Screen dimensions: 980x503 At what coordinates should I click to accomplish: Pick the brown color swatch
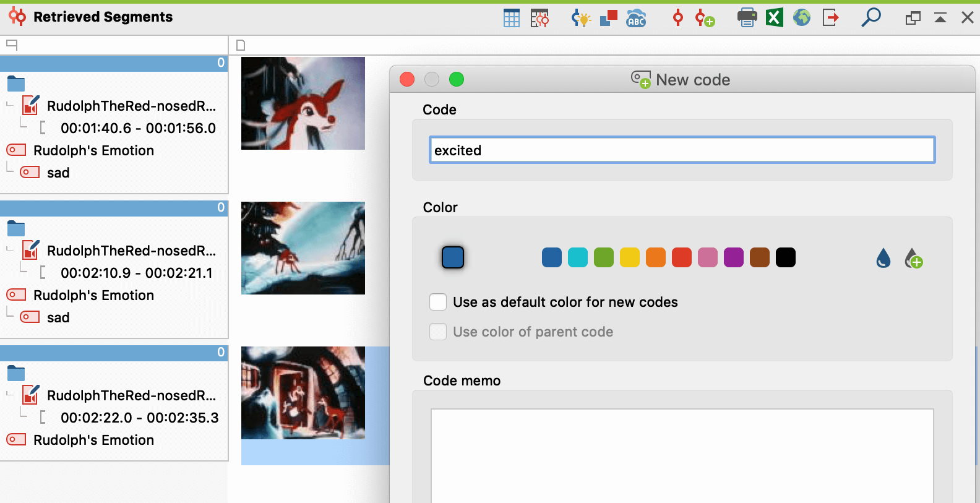[760, 257]
